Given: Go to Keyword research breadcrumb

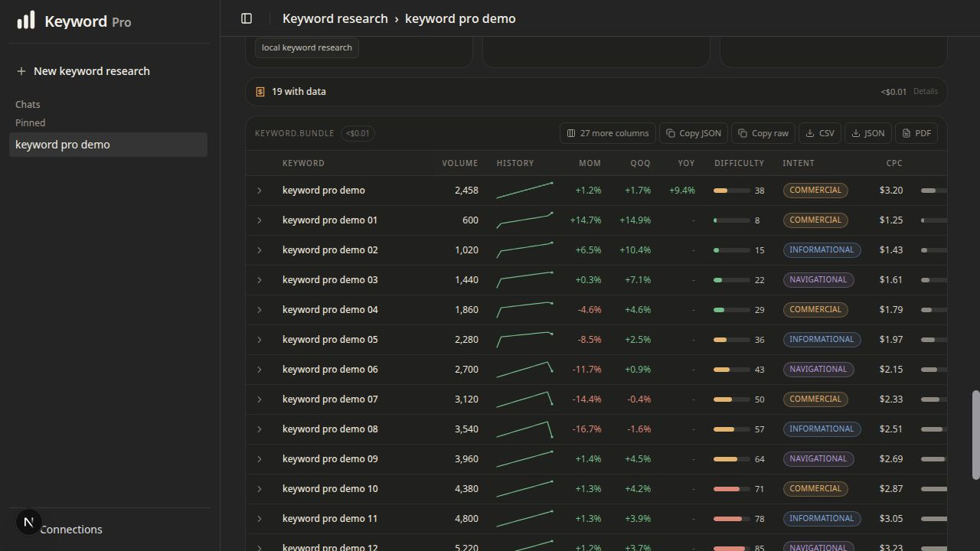Looking at the screenshot, I should tap(335, 18).
